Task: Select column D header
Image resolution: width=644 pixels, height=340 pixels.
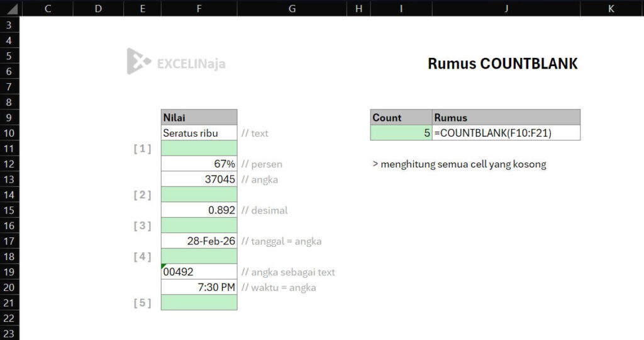Action: [98, 8]
